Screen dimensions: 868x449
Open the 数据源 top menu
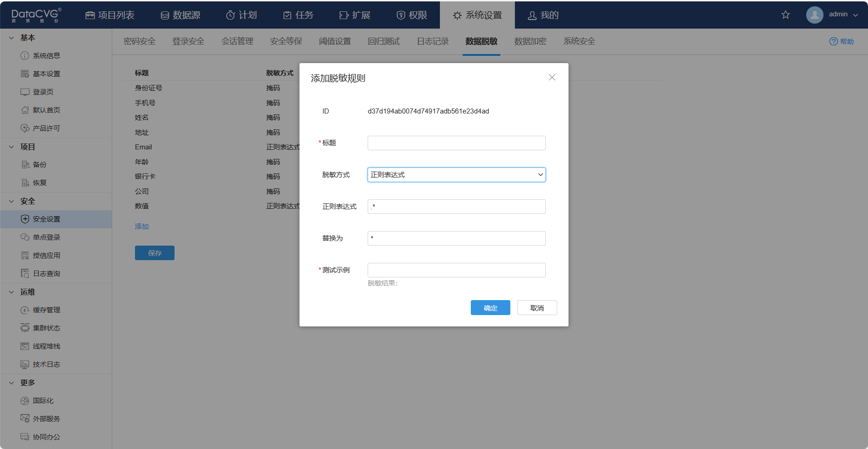point(180,15)
